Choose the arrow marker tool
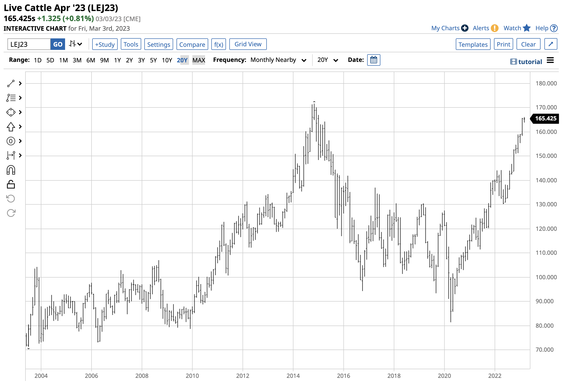Viewport: 572px width, 392px height. coord(11,127)
